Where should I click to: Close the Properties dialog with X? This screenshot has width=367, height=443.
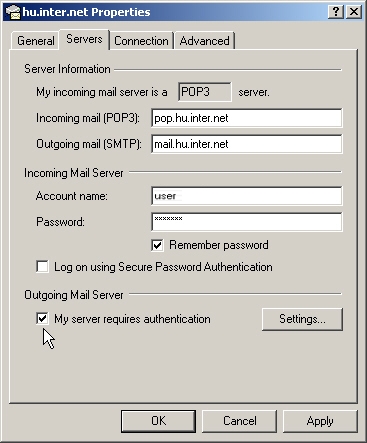click(354, 12)
